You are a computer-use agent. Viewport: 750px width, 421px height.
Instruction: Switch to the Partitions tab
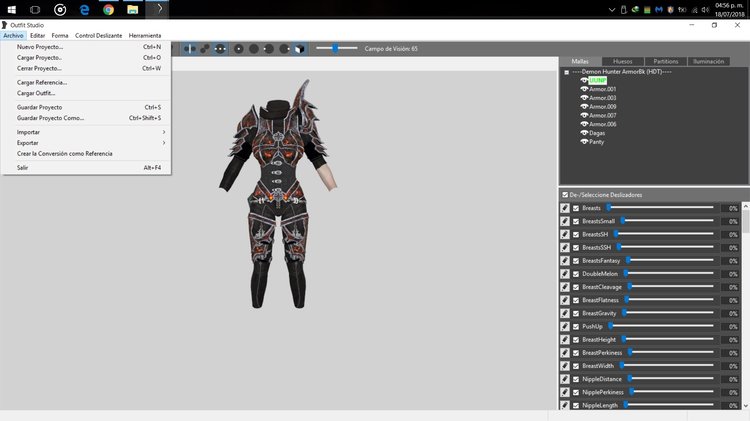pos(666,61)
